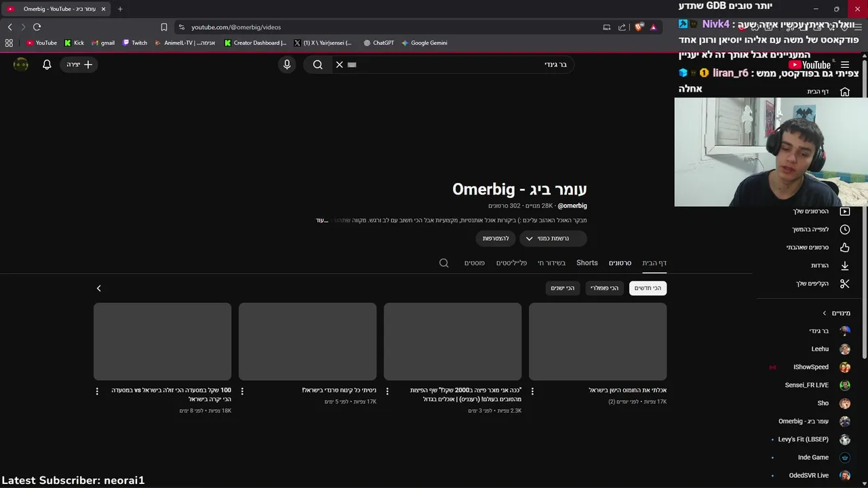Switch to Shorts tab
Image resolution: width=868 pixels, height=488 pixels.
(587, 263)
